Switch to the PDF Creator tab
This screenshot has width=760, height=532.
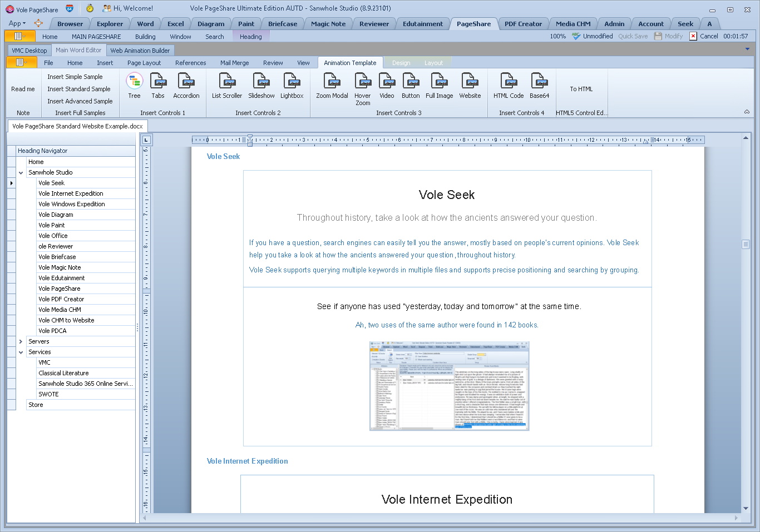pos(523,24)
